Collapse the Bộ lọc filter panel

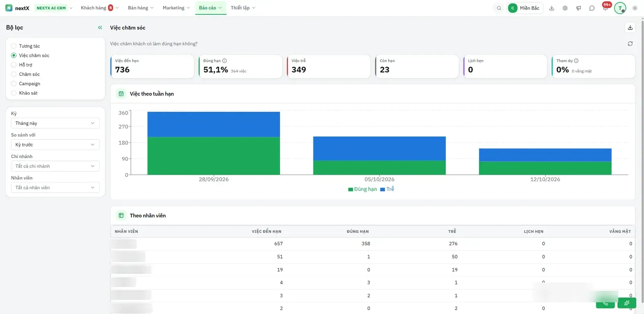click(100, 27)
